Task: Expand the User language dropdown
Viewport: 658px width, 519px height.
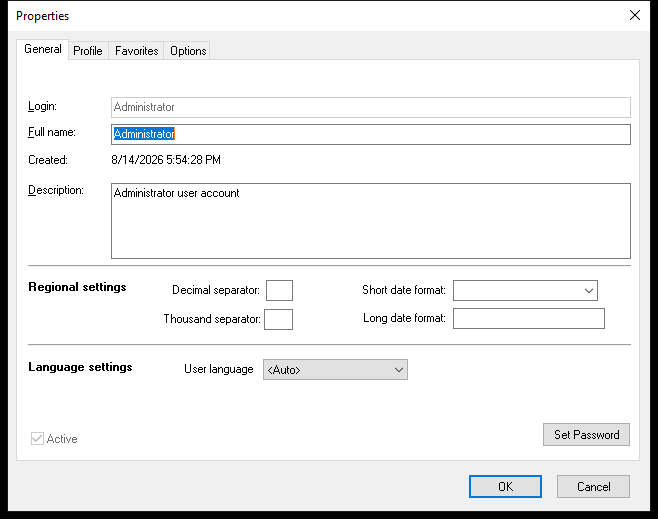Action: [335, 370]
